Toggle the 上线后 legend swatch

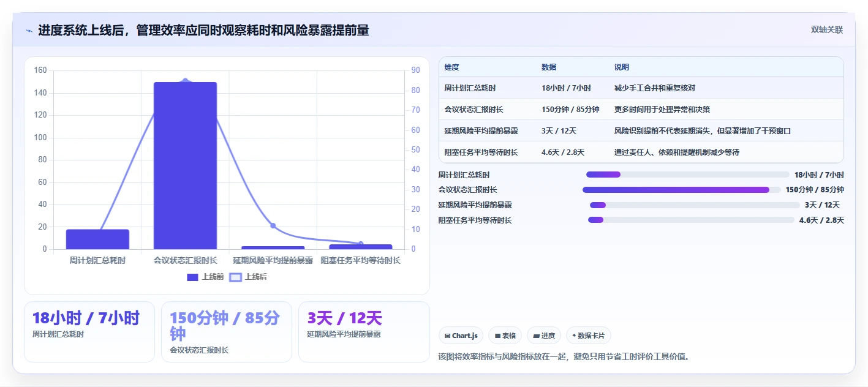pos(236,277)
